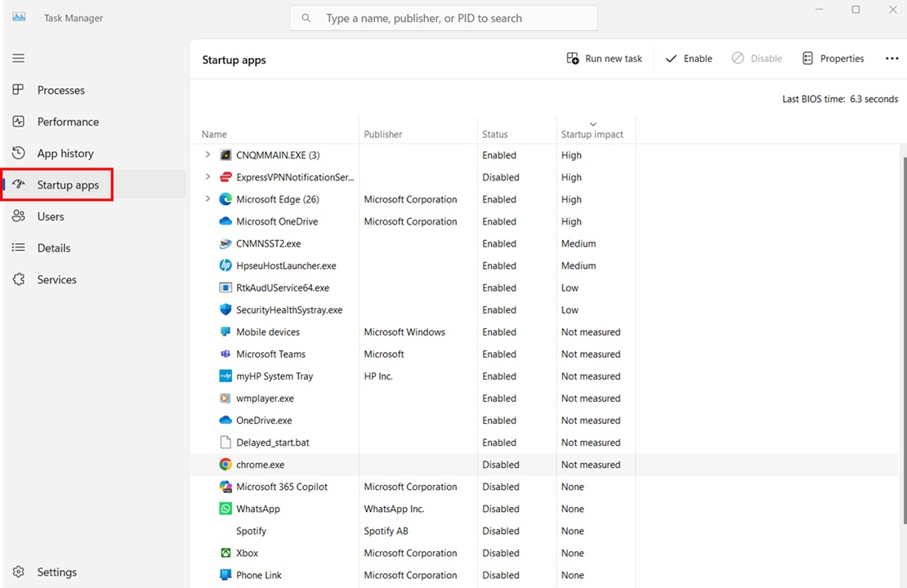This screenshot has height=588, width=907.
Task: Select the SecurityHealthSystray.exe name text
Action: (289, 310)
